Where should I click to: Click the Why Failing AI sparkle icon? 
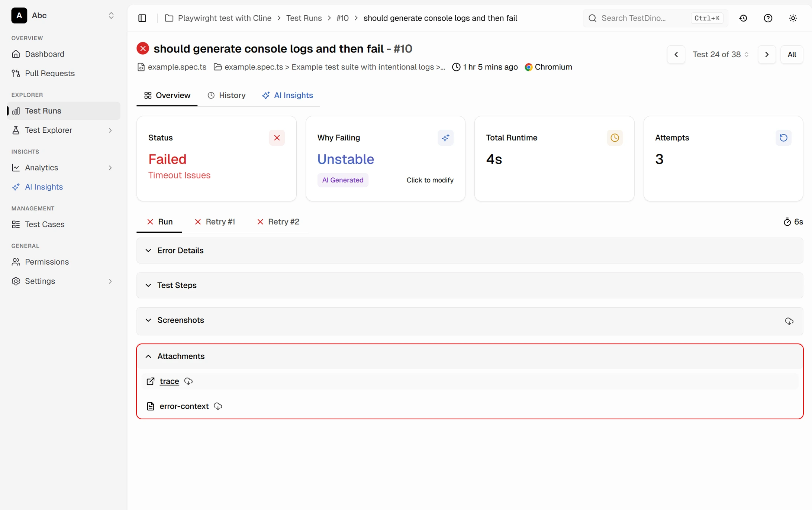click(445, 138)
